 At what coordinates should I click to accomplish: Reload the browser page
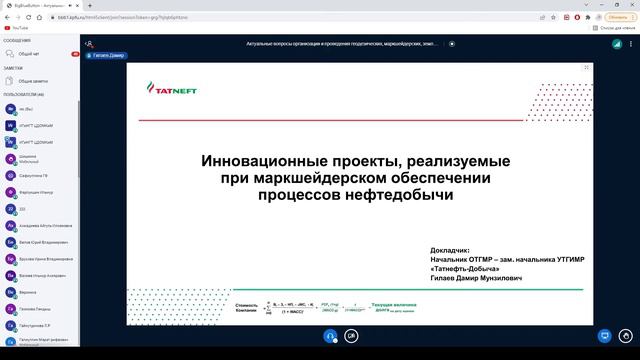coord(29,17)
